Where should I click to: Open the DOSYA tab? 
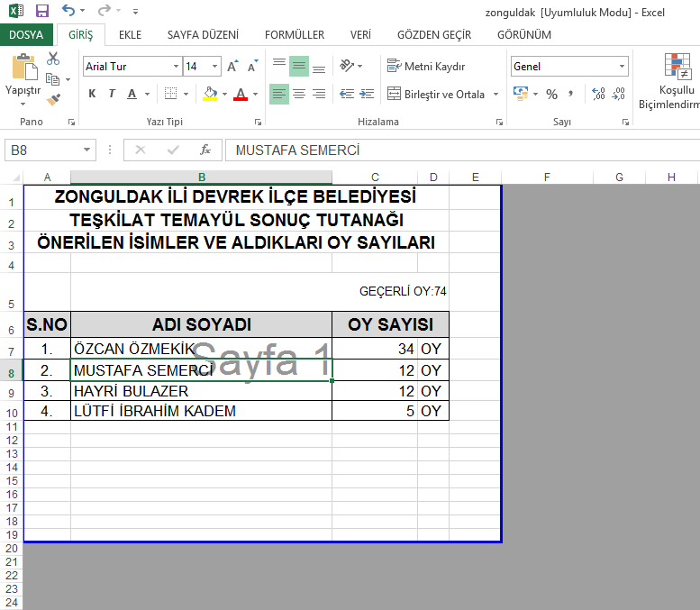(x=26, y=35)
